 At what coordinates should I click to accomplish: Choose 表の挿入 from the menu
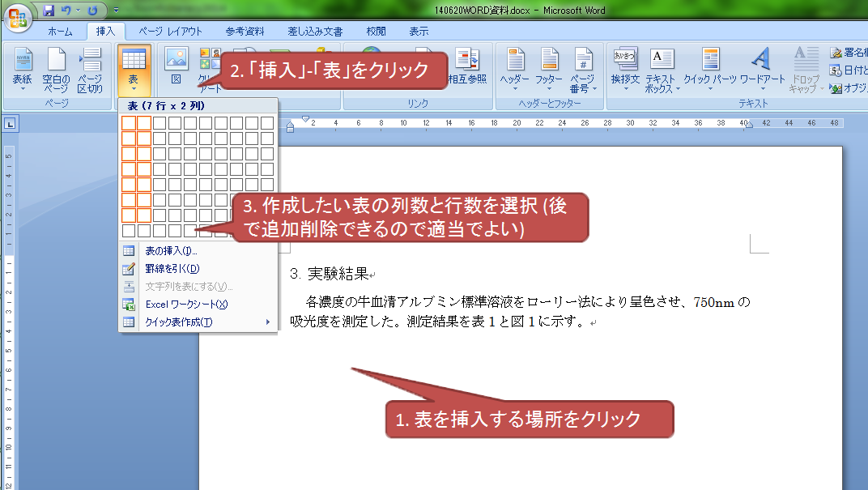pyautogui.click(x=171, y=251)
